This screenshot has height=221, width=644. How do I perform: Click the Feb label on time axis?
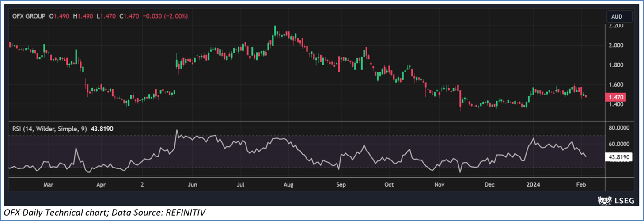pyautogui.click(x=581, y=184)
